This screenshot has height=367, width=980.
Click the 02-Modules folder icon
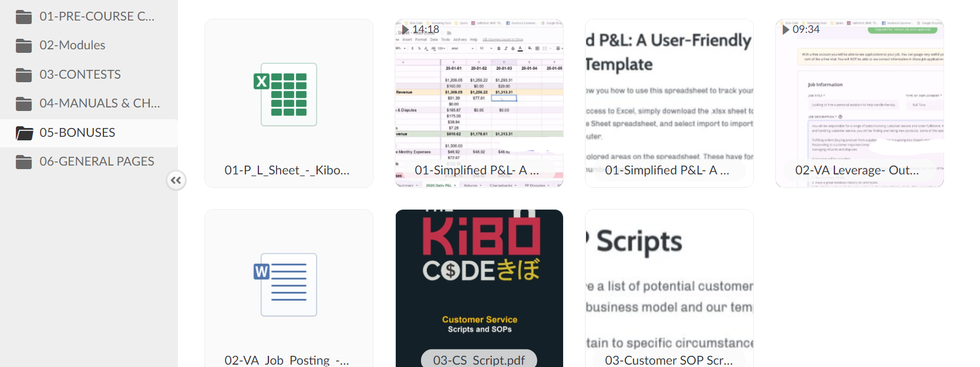24,46
